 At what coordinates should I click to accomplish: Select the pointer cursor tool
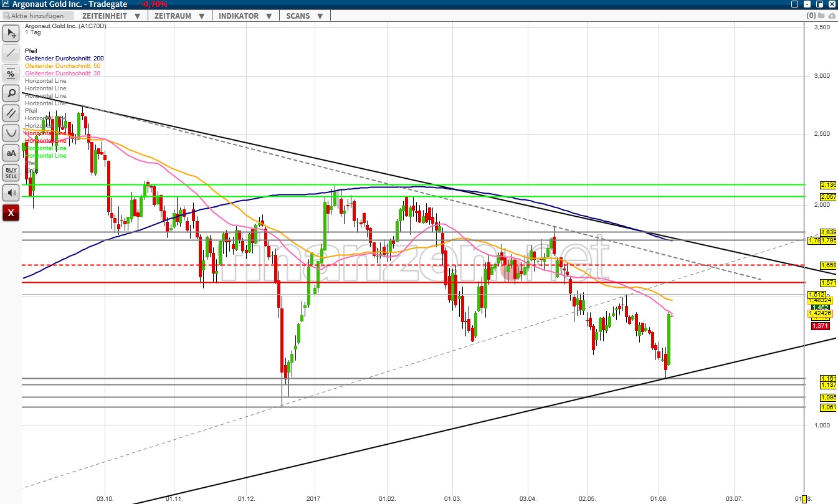[x=11, y=34]
